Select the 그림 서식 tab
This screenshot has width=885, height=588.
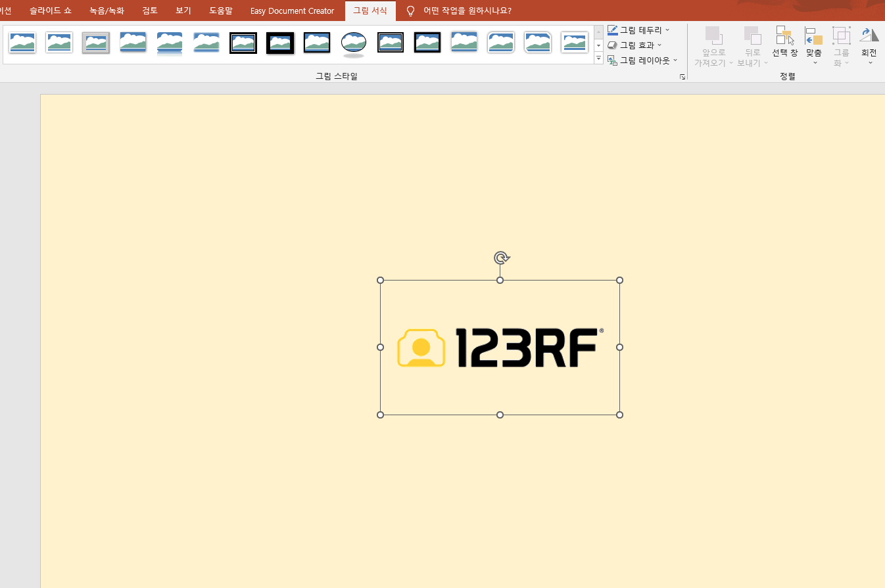370,11
